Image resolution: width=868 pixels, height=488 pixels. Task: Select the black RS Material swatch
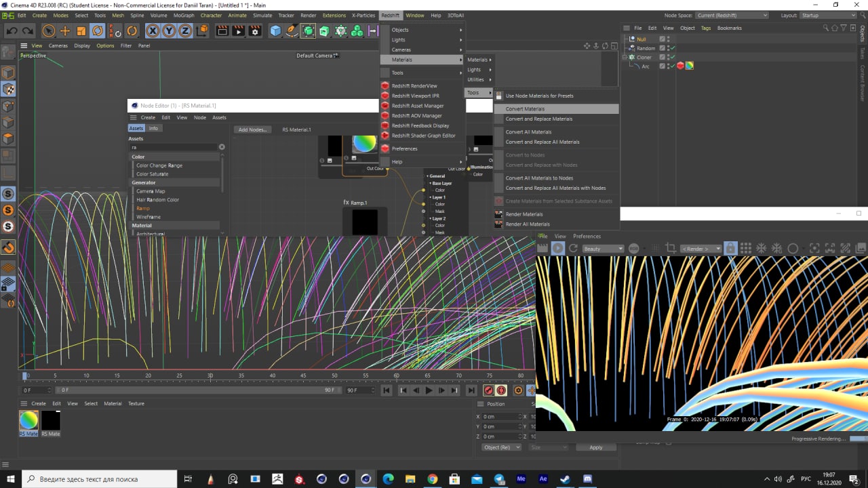51,420
